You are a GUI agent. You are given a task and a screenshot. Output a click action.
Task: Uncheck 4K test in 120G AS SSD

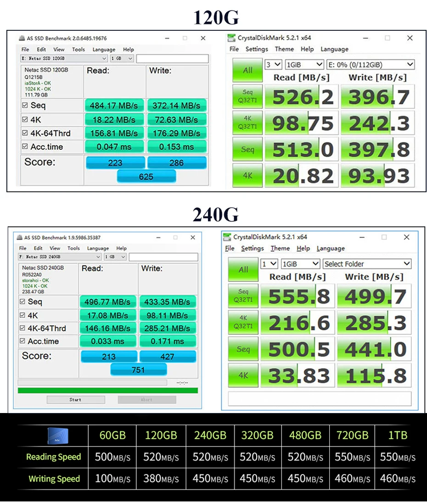(25, 119)
